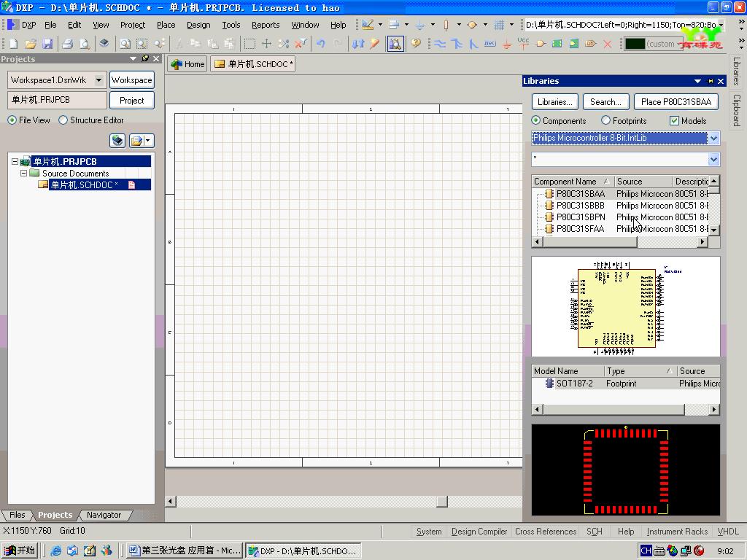747x560 pixels.
Task: Click the New document icon
Action: (x=13, y=44)
